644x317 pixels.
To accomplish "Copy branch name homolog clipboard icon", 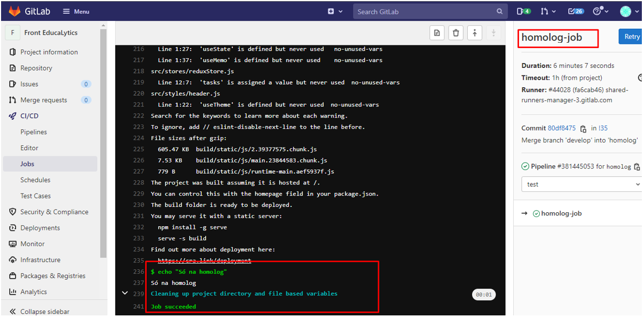I will point(637,167).
